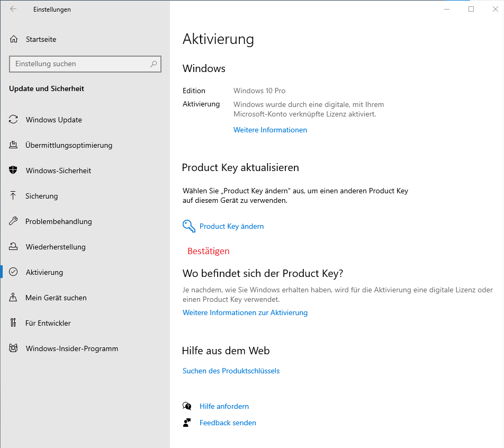Click the Windows-Sicherheit shield icon

[13, 170]
